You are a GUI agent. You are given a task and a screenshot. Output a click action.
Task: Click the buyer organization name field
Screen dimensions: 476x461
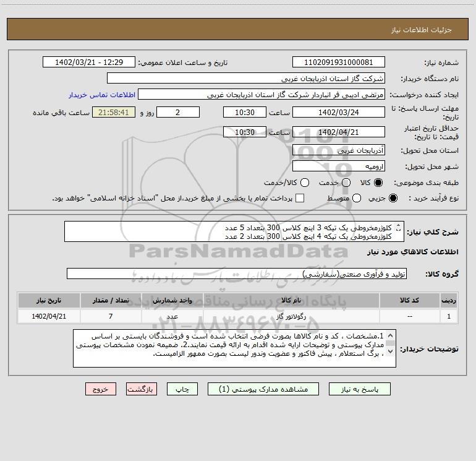tap(246, 78)
